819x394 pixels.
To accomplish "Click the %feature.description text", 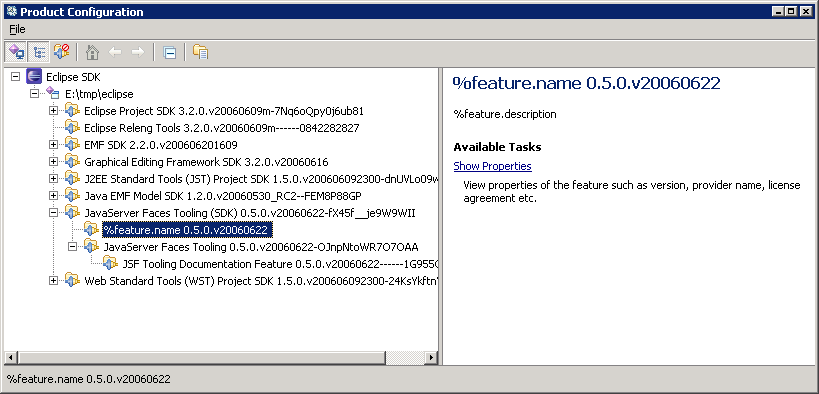I will pyautogui.click(x=505, y=114).
